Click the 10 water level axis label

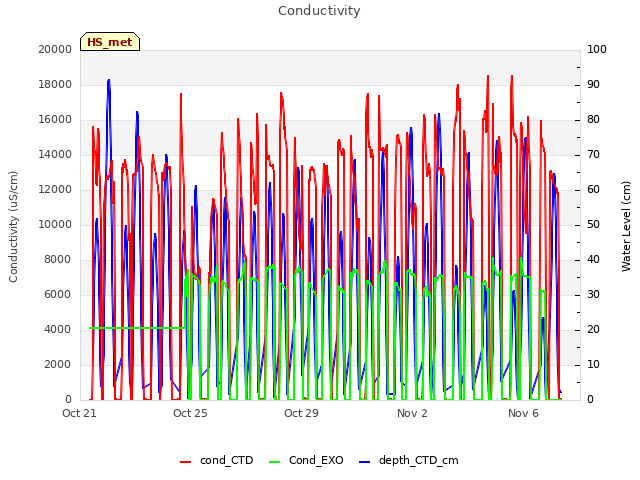click(x=593, y=364)
